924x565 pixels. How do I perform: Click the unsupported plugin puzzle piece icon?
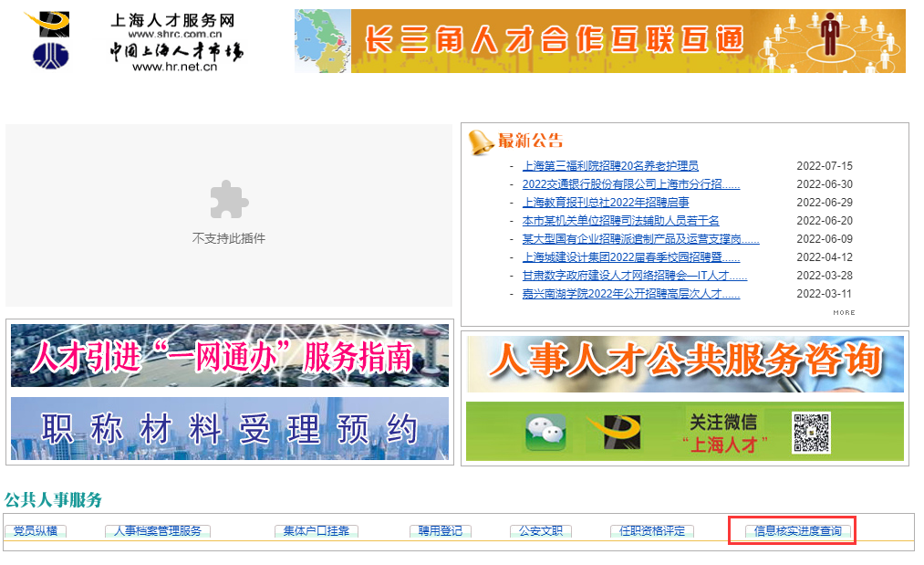pyautogui.click(x=229, y=199)
